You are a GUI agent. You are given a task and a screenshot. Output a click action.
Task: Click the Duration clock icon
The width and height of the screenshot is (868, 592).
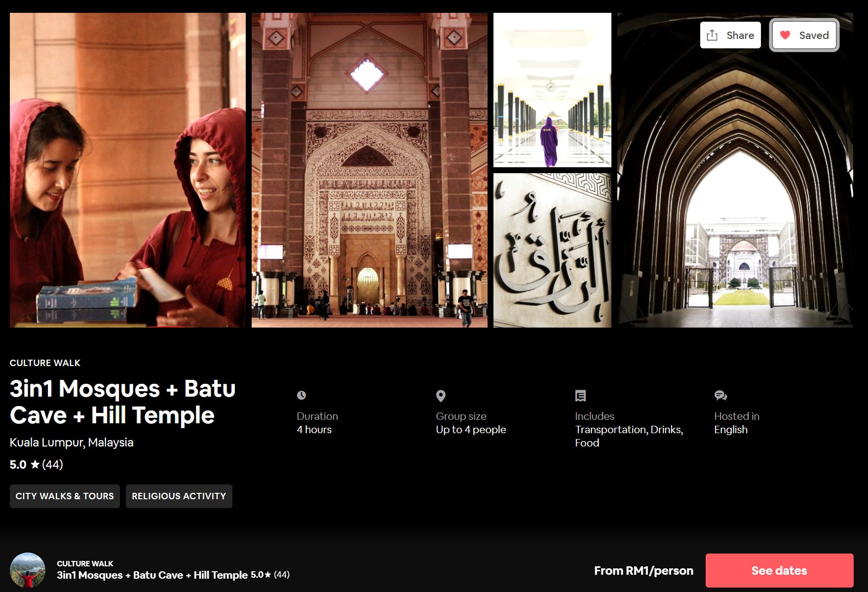302,395
